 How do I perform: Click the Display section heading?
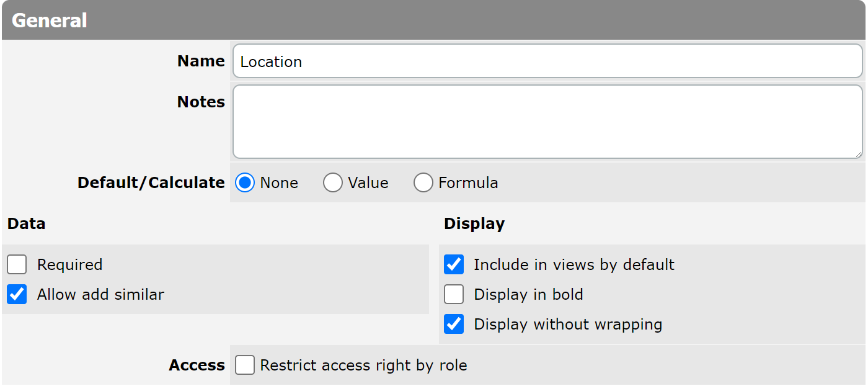[x=474, y=223]
